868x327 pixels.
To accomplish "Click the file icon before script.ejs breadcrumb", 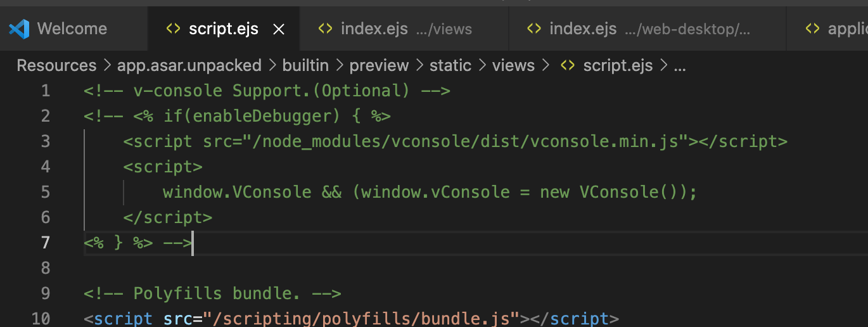I will point(568,65).
